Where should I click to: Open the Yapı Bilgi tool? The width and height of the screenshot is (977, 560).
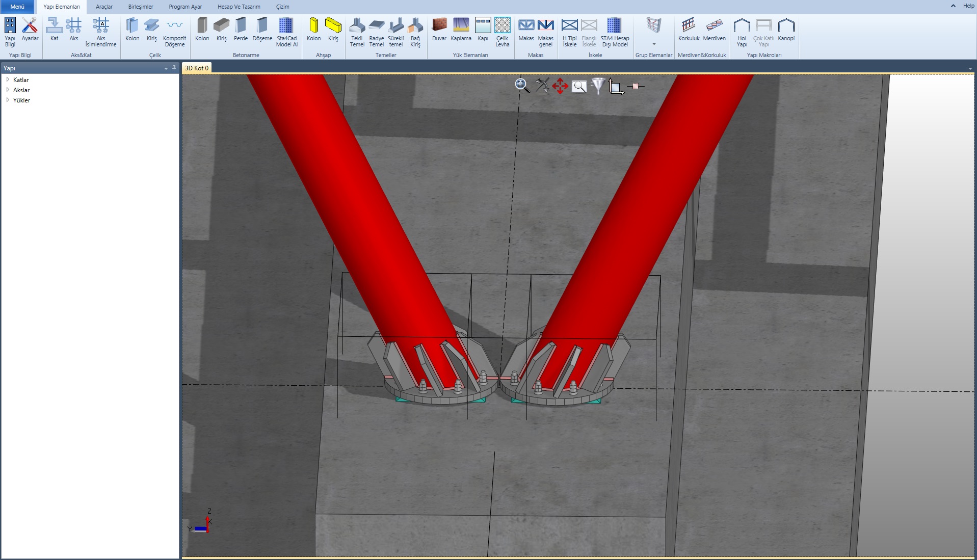point(10,32)
